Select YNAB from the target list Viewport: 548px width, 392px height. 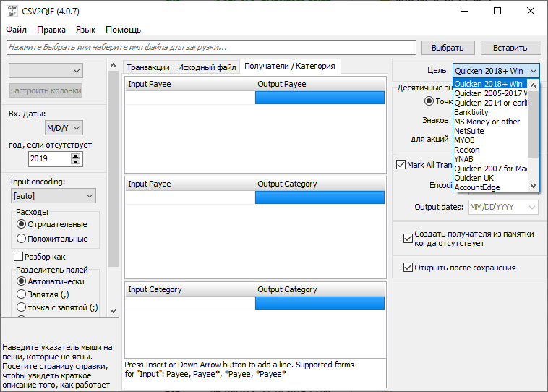(x=490, y=159)
